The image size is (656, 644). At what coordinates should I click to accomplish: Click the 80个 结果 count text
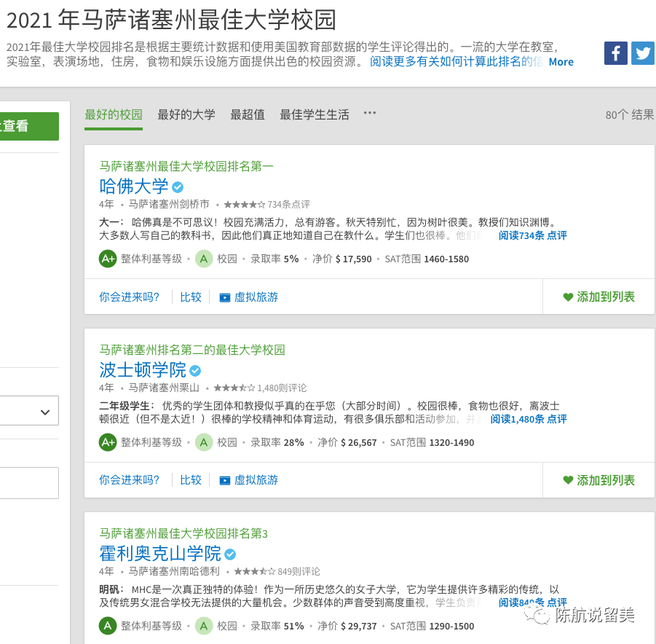tap(630, 114)
